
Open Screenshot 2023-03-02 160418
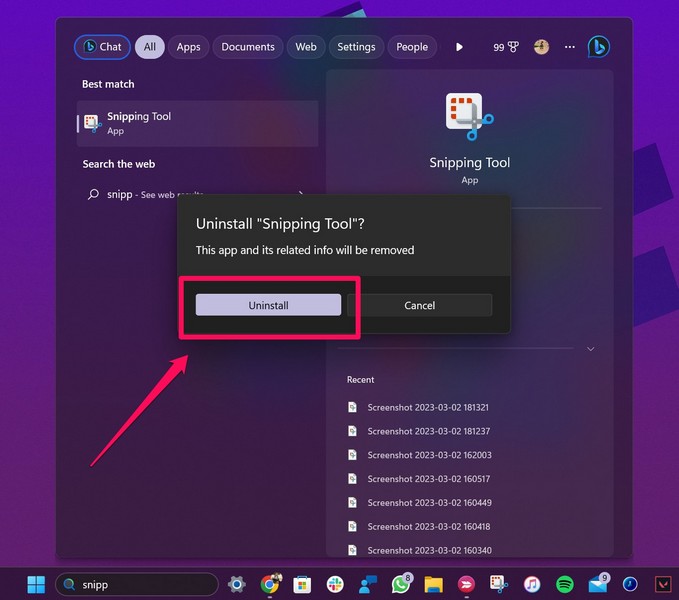click(429, 526)
